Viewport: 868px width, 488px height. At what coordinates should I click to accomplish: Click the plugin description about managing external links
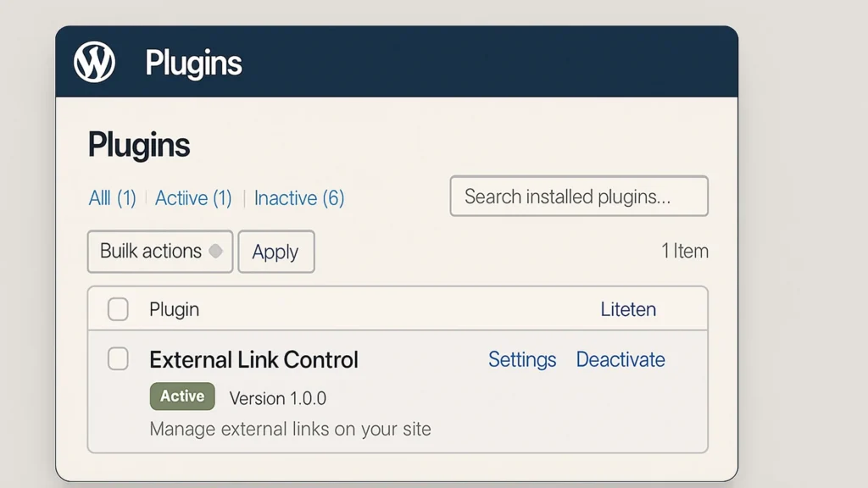pyautogui.click(x=289, y=429)
